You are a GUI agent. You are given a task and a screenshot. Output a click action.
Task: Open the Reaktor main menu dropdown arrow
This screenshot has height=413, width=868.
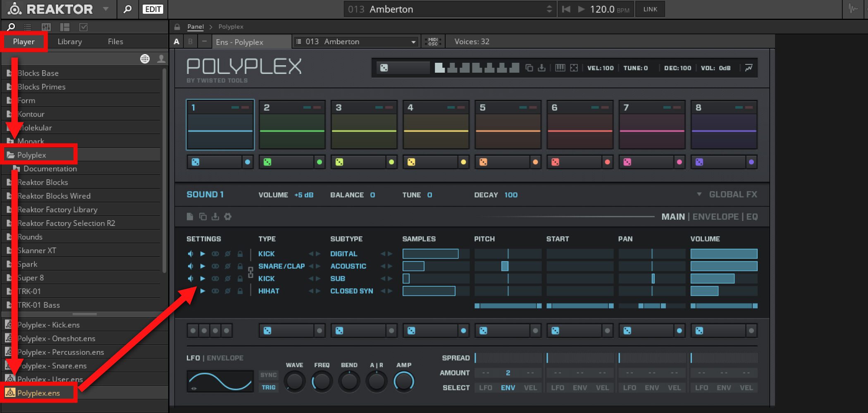[106, 9]
